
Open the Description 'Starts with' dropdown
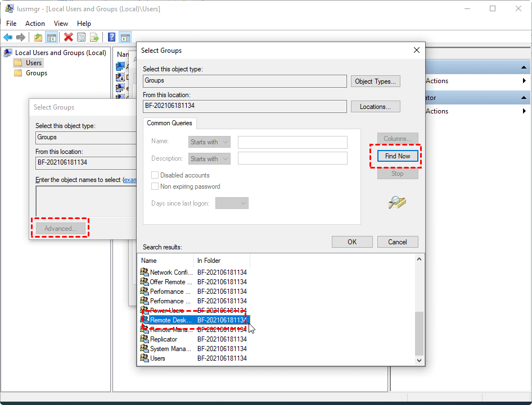(x=209, y=159)
